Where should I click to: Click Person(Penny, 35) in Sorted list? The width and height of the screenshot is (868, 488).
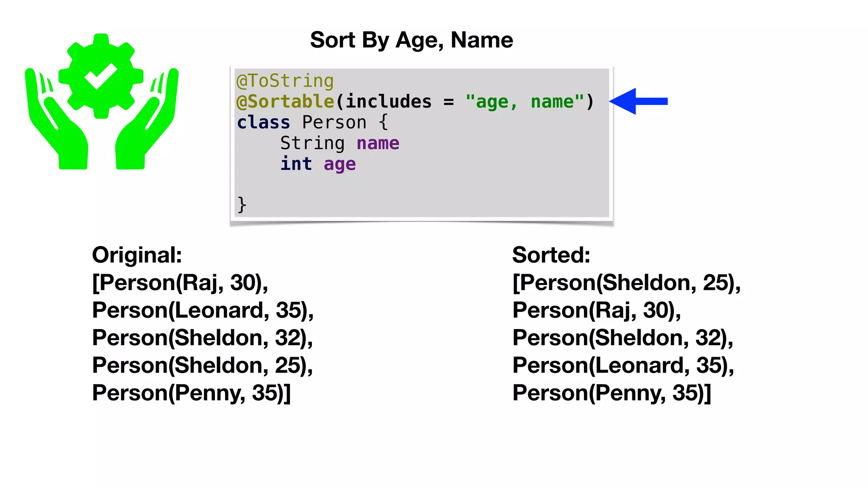[612, 393]
